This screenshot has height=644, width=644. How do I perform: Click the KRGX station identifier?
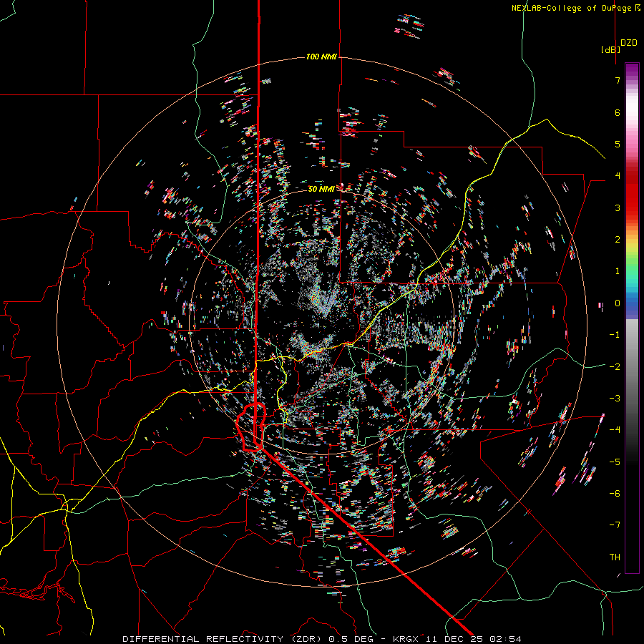coord(407,639)
